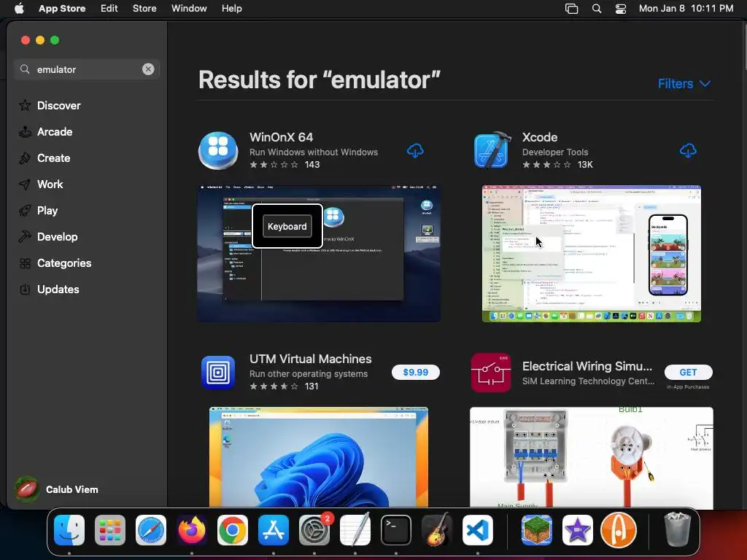747x560 pixels.
Task: Launch Terminal from the Dock
Action: [x=396, y=530]
